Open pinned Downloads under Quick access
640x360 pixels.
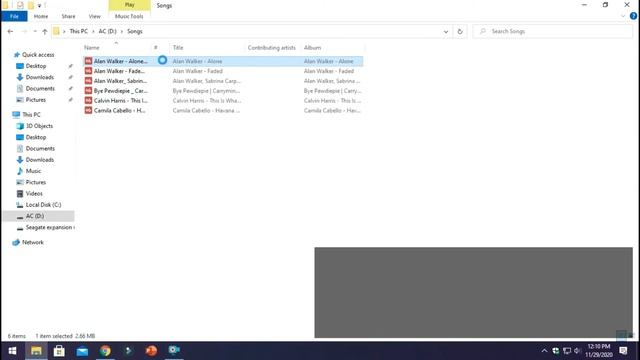(40, 77)
